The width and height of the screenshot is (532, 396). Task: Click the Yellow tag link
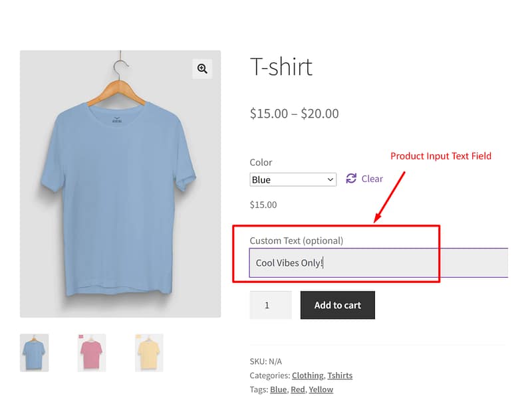pyautogui.click(x=321, y=389)
